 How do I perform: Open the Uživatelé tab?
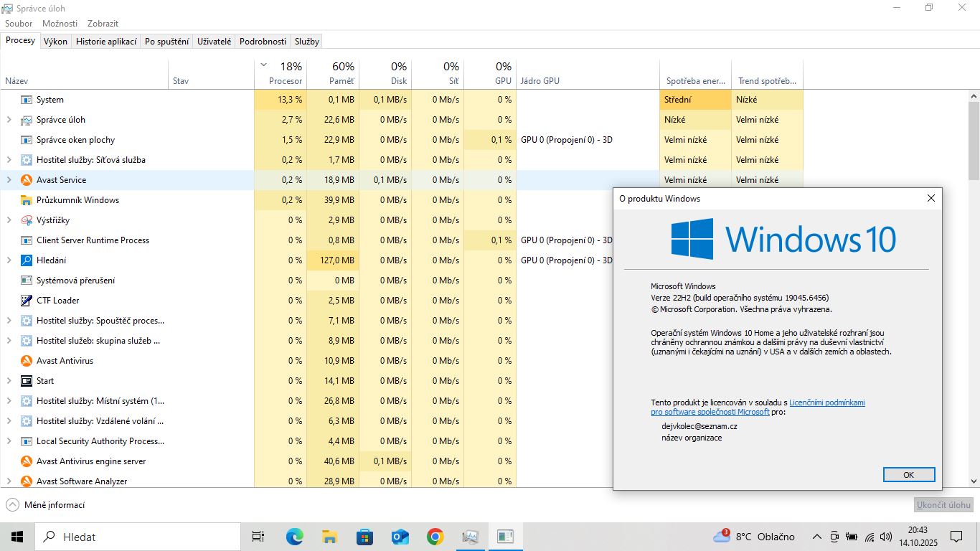pos(215,42)
